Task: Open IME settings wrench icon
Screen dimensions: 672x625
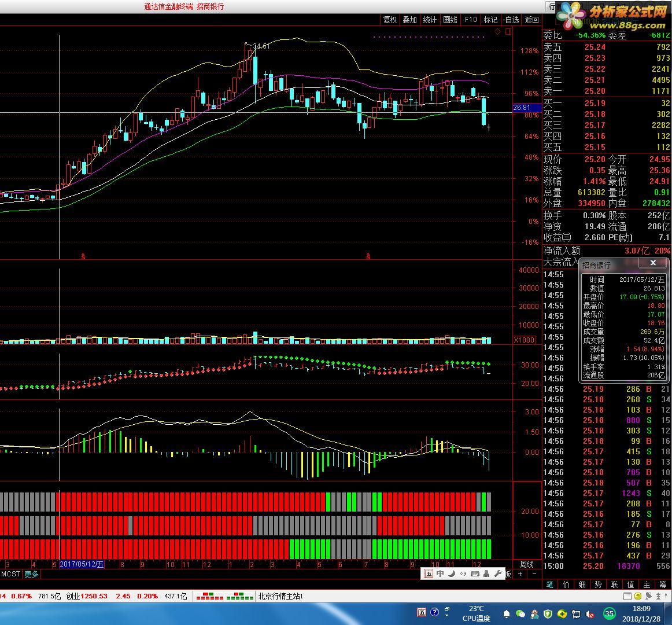Action: 498,574
